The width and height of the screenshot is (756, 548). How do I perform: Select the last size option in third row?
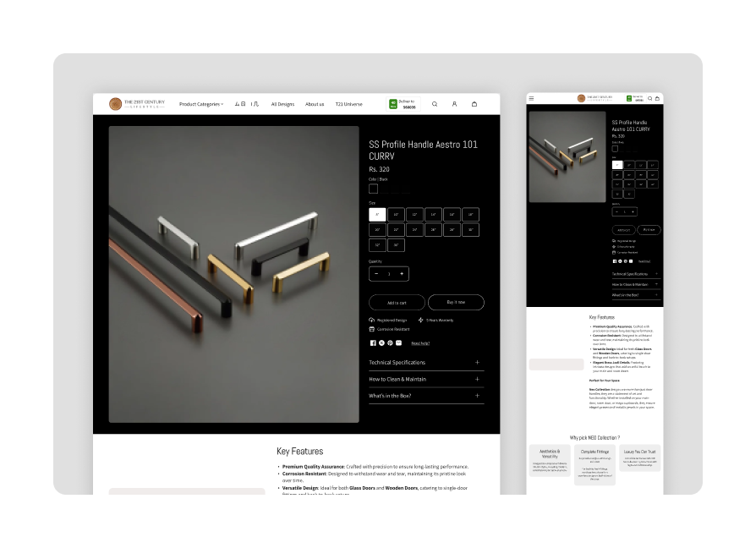pyautogui.click(x=396, y=245)
